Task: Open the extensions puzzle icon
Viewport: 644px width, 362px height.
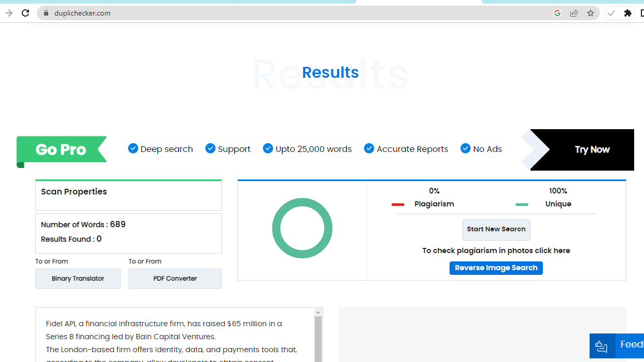Action: coord(628,13)
